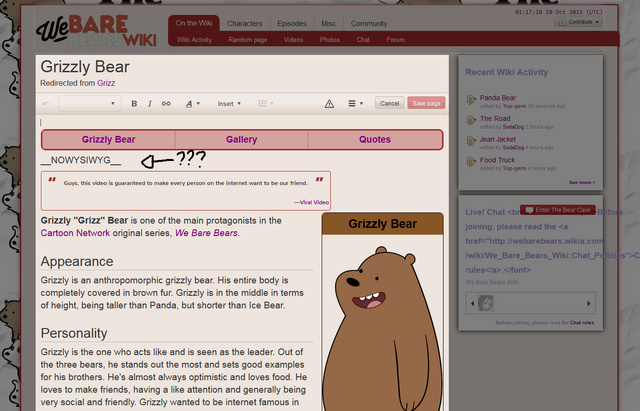Image resolution: width=640 pixels, height=411 pixels.
Task: Go to Wiki Activity
Action: coord(194,40)
